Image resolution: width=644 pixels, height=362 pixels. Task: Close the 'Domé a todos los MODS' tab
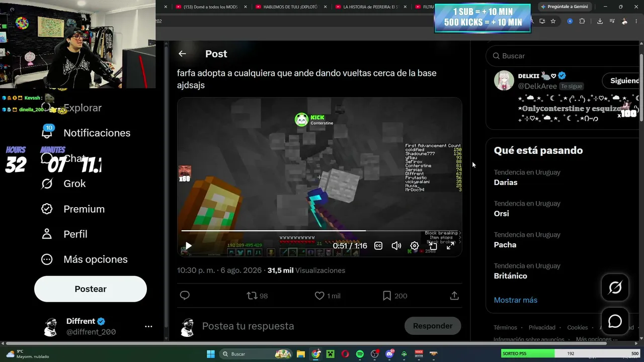(246, 7)
